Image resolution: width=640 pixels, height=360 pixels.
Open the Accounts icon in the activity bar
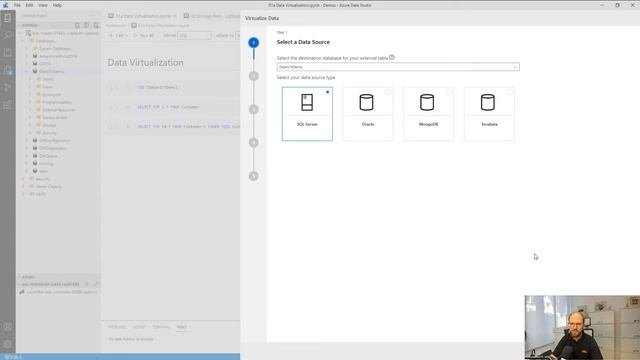click(x=8, y=327)
